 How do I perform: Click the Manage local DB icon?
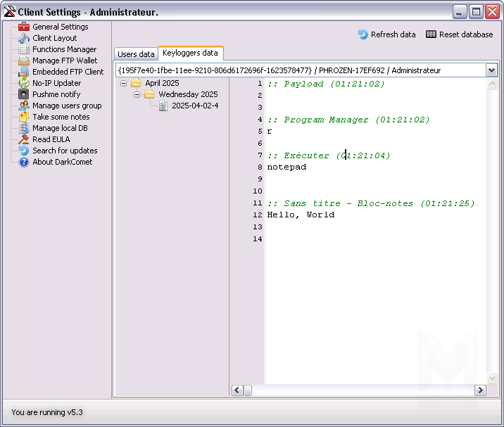coord(24,128)
